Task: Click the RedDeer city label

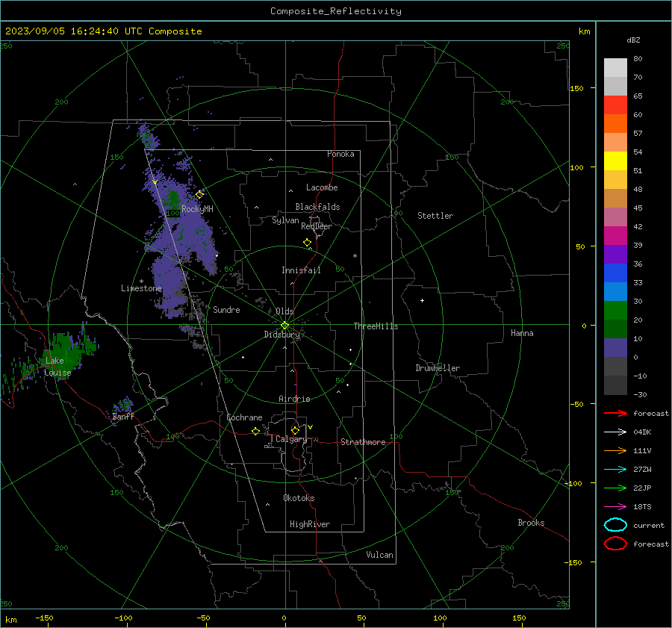Action: click(x=317, y=226)
